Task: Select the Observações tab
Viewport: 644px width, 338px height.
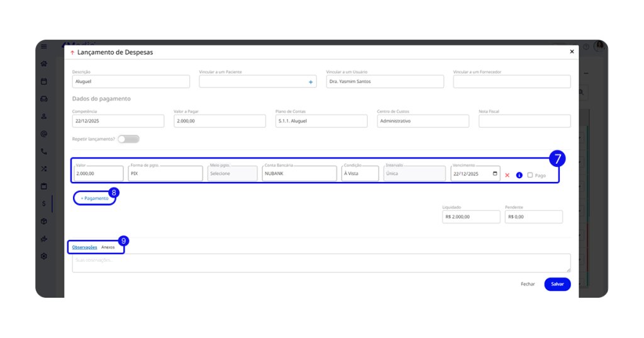Action: [x=84, y=247]
